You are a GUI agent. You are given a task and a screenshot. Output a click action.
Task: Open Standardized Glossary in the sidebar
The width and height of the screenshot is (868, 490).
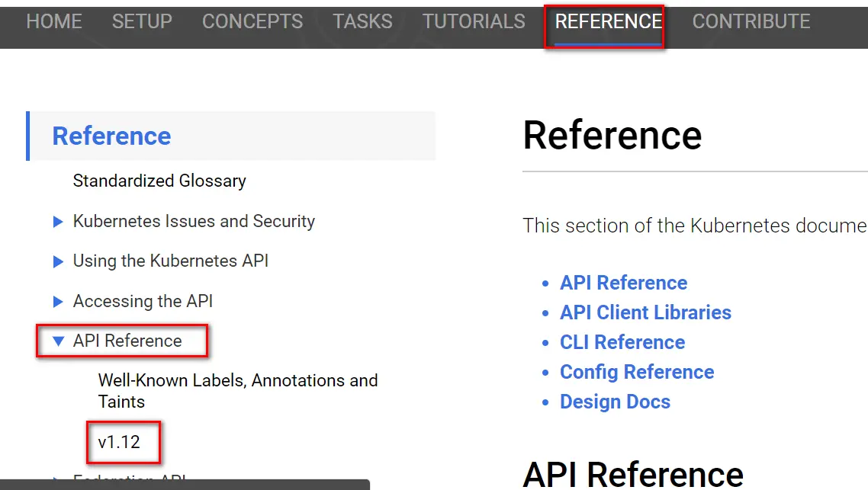click(x=159, y=181)
